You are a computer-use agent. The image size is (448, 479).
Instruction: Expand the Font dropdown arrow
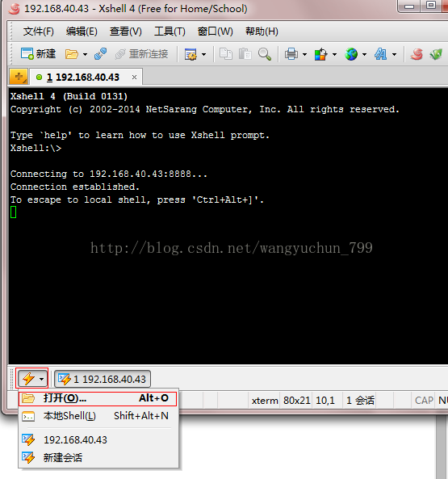[394, 55]
